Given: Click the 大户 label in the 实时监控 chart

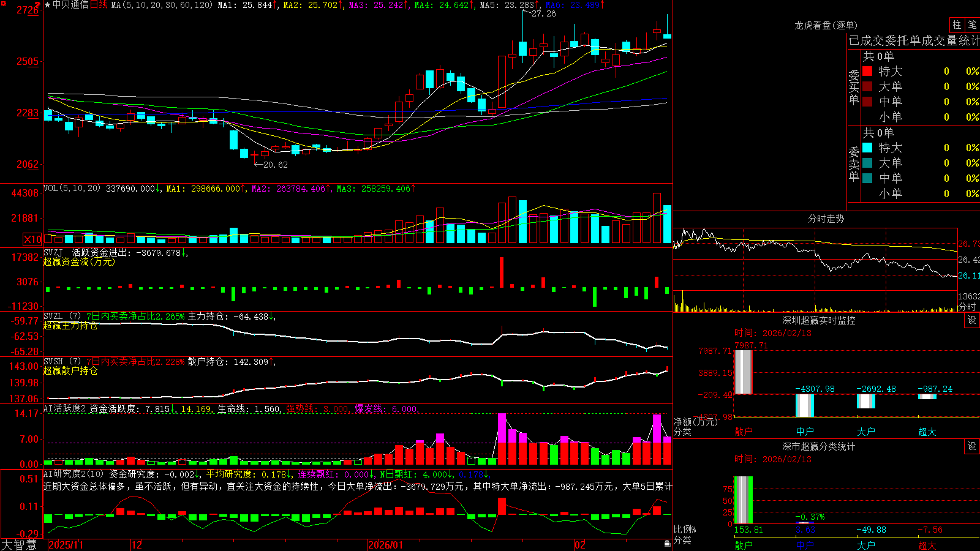Looking at the screenshot, I should (866, 432).
